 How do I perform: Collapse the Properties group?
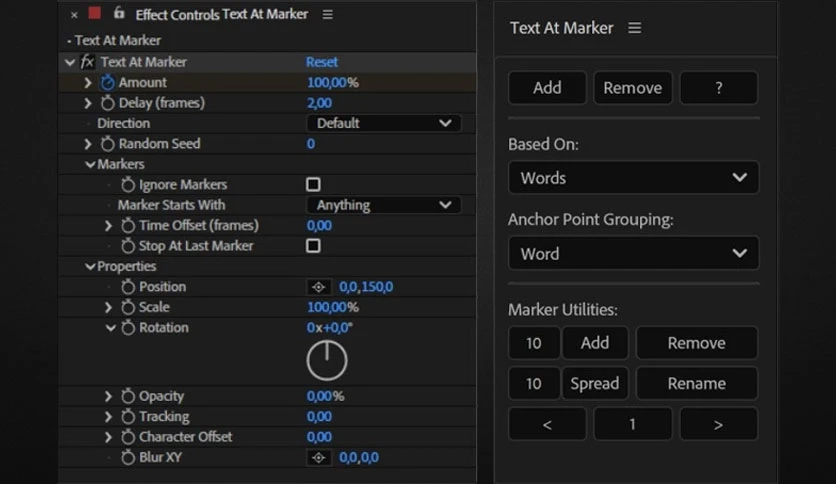90,267
